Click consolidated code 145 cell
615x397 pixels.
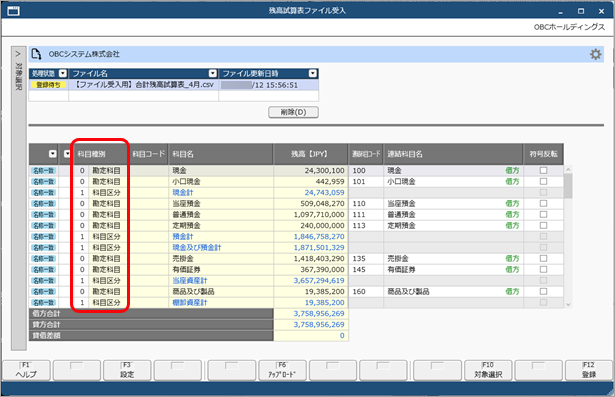point(366,269)
